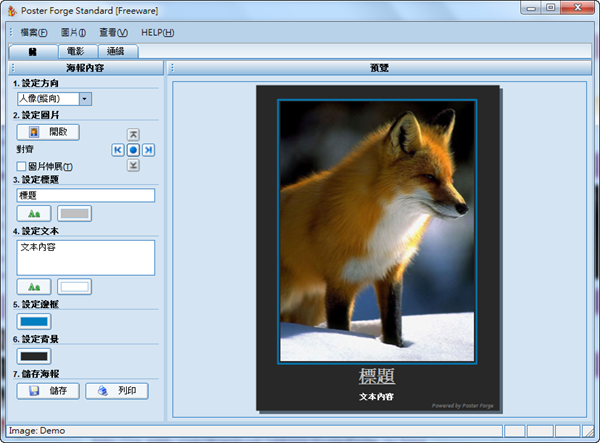Pick the blue border color swatch
Viewport: 600px width, 443px height.
click(x=34, y=322)
